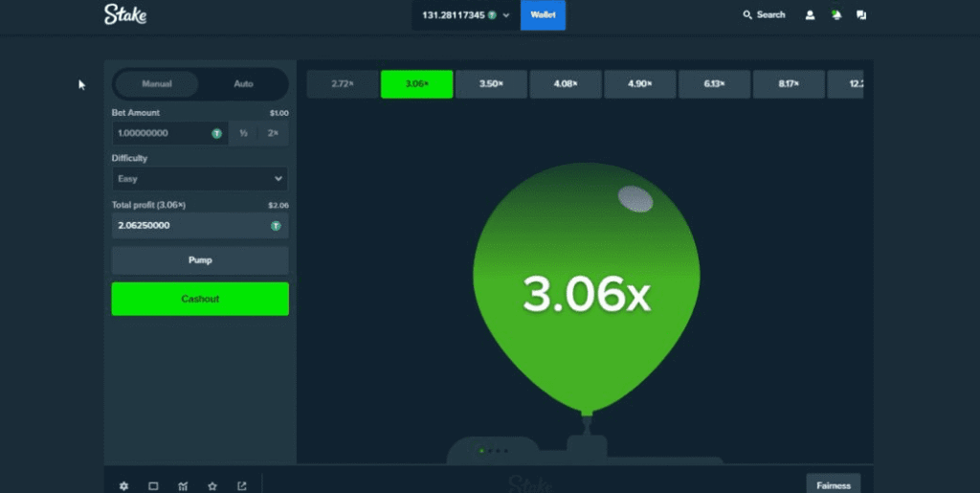Click the Stake logo
The image size is (980, 493).
point(125,15)
